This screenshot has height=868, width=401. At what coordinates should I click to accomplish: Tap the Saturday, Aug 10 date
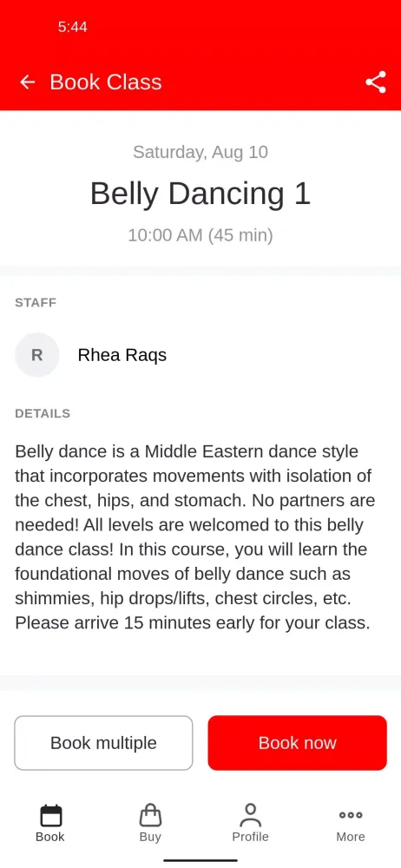[200, 152]
